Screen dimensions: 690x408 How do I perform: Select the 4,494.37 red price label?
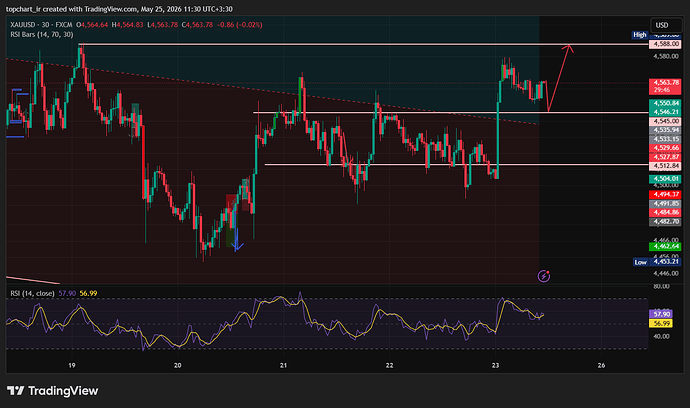665,195
